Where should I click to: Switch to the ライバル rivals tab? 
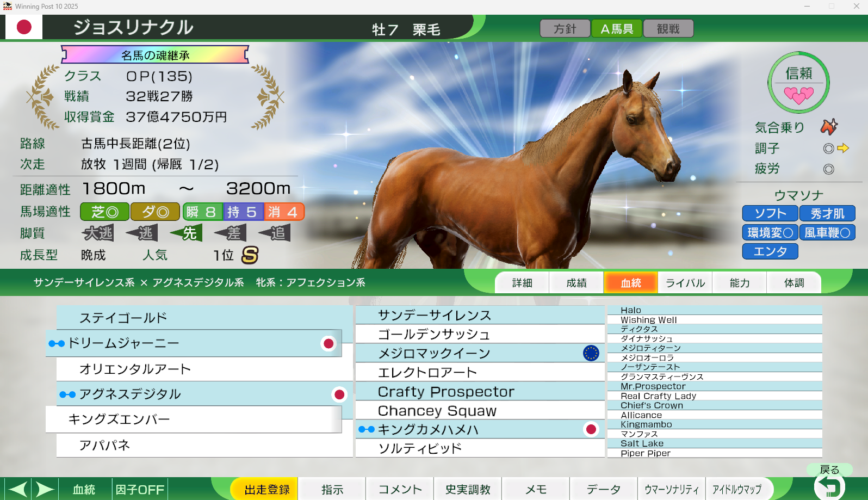click(x=685, y=283)
